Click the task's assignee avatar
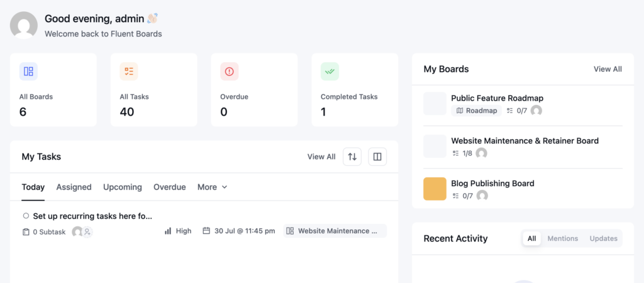 click(77, 231)
